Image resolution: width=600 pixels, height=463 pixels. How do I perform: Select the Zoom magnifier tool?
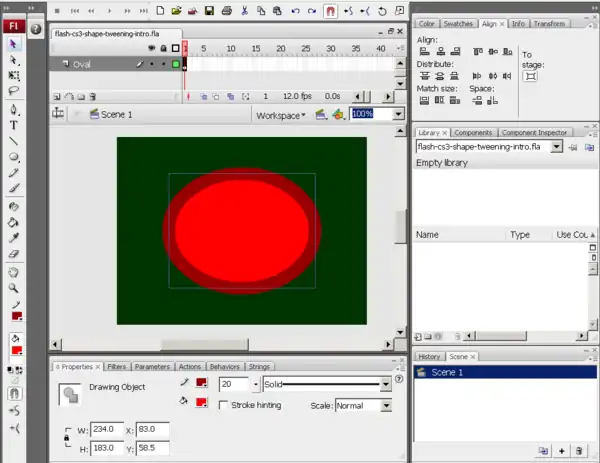(14, 287)
